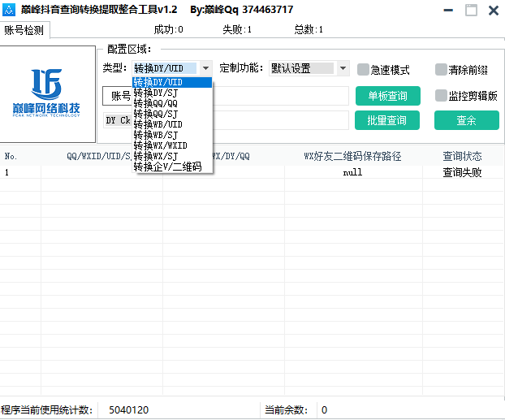
Task: Click the 查询状态 column header
Action: click(x=461, y=156)
